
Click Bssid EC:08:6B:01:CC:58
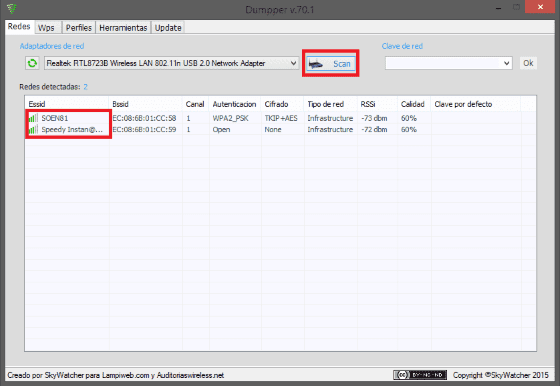click(144, 118)
